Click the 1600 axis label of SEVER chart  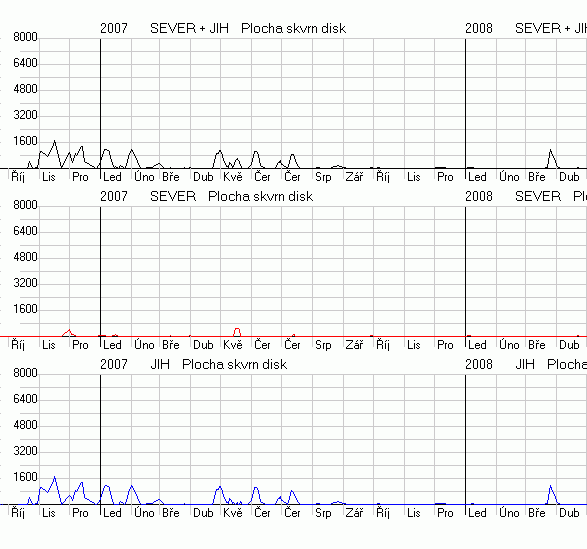(x=25, y=309)
